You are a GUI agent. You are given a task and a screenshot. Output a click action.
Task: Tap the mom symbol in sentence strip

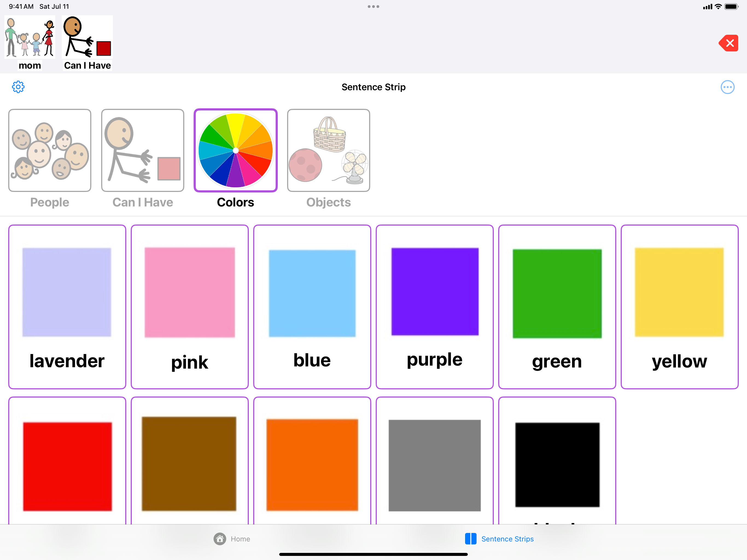point(30,43)
